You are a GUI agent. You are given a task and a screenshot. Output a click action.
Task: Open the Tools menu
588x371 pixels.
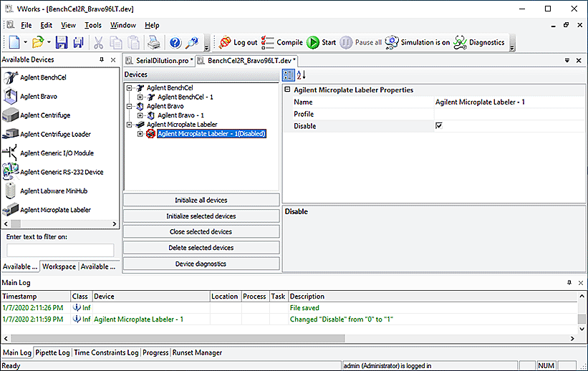[x=93, y=25]
